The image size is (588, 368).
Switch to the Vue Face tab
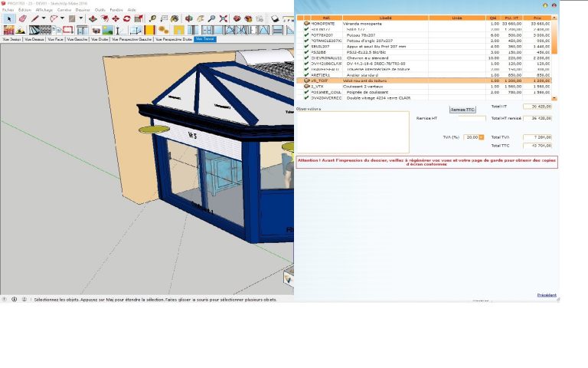coord(55,39)
